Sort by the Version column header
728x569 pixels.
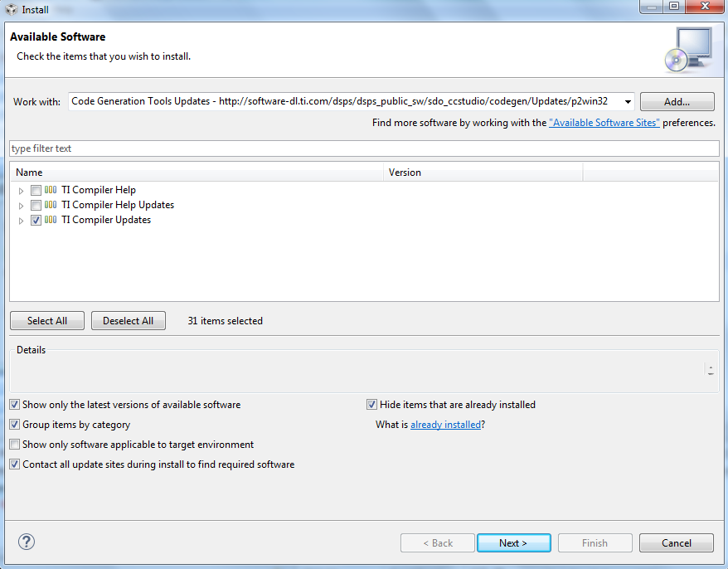[x=483, y=173]
